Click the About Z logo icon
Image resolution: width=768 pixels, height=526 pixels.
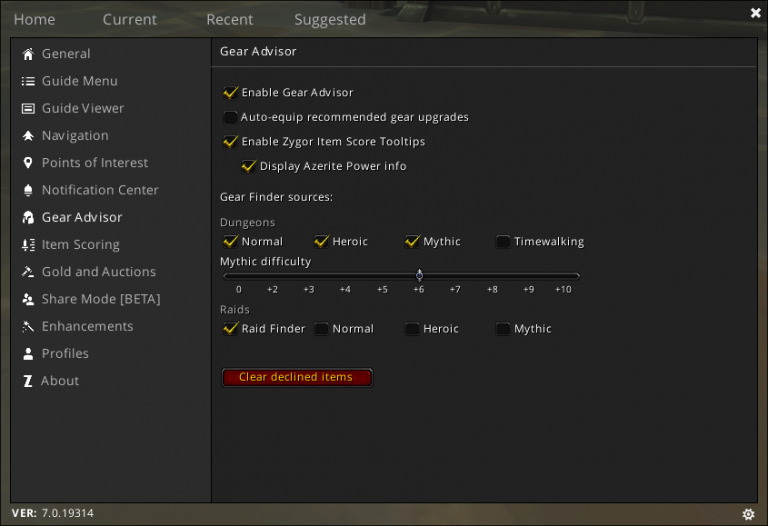28,381
